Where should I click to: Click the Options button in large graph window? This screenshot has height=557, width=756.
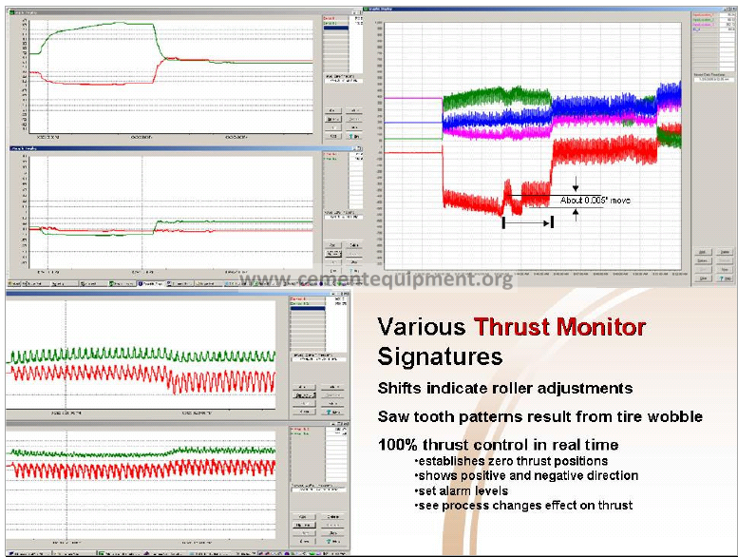click(704, 261)
